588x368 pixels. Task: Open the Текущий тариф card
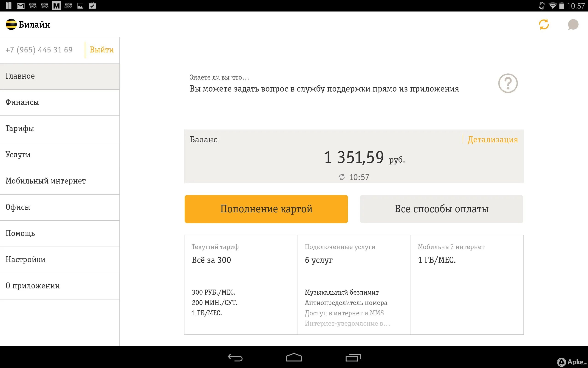point(240,285)
